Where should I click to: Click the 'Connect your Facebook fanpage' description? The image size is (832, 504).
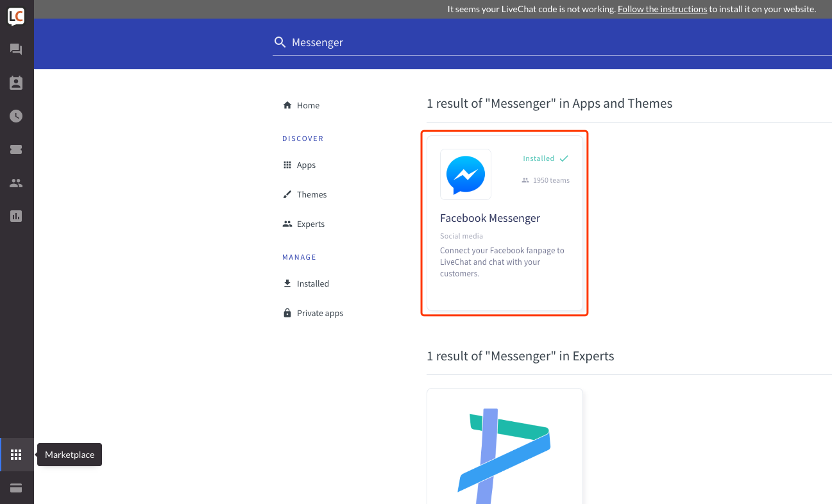pyautogui.click(x=502, y=262)
